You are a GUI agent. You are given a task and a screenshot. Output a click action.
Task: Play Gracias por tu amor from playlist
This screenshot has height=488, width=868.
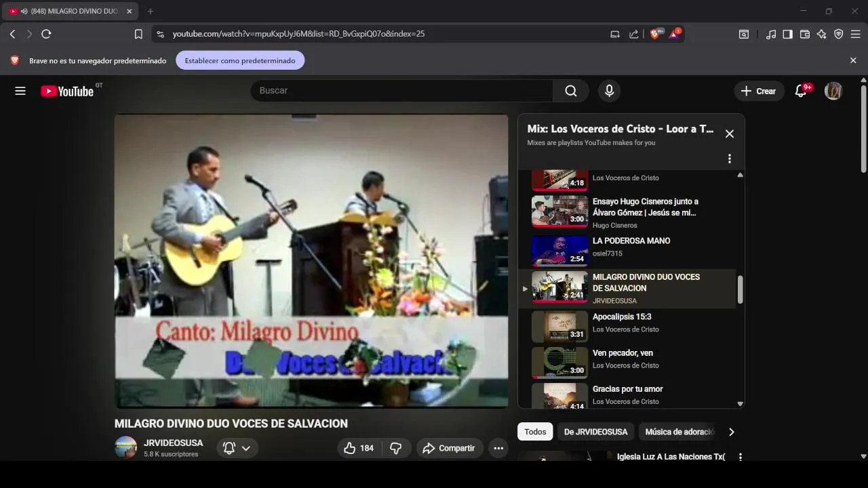627,396
